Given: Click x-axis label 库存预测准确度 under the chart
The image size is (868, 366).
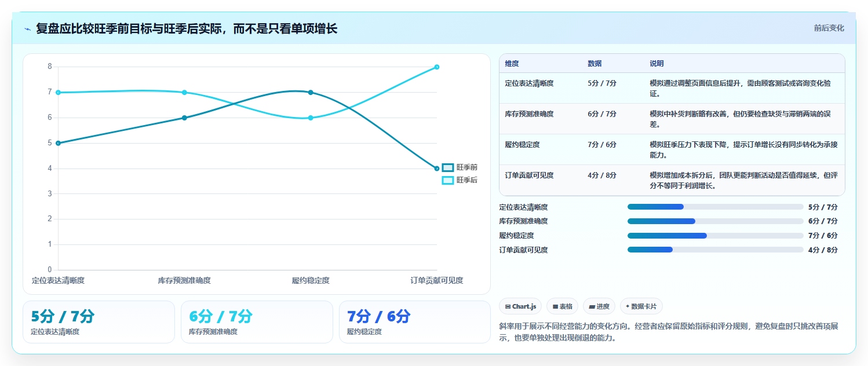Looking at the screenshot, I should pos(184,280).
